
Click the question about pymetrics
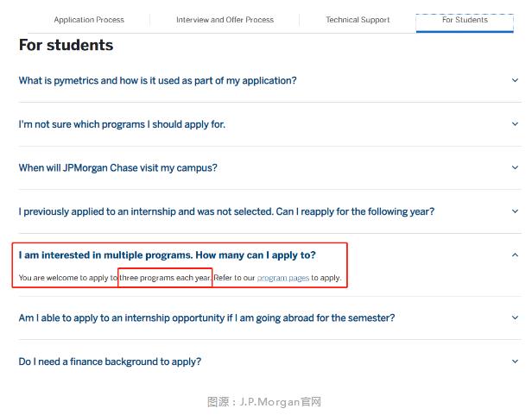(x=157, y=80)
